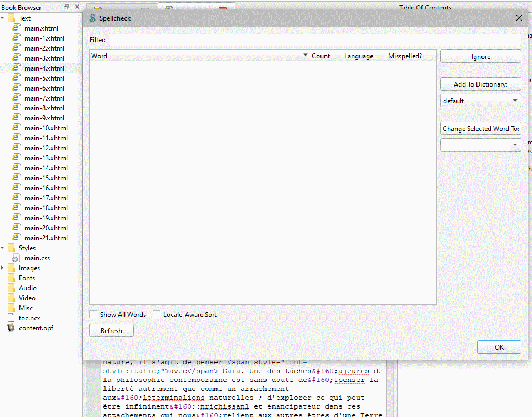Enable the Locale-Aware Sort checkbox
532x417 pixels.
157,315
